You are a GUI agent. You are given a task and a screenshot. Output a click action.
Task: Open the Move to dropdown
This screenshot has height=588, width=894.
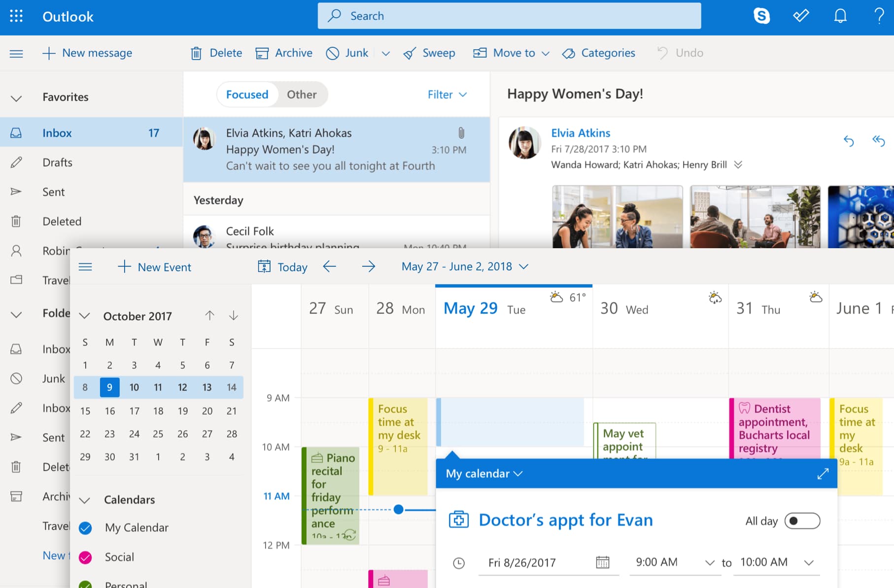(x=511, y=53)
